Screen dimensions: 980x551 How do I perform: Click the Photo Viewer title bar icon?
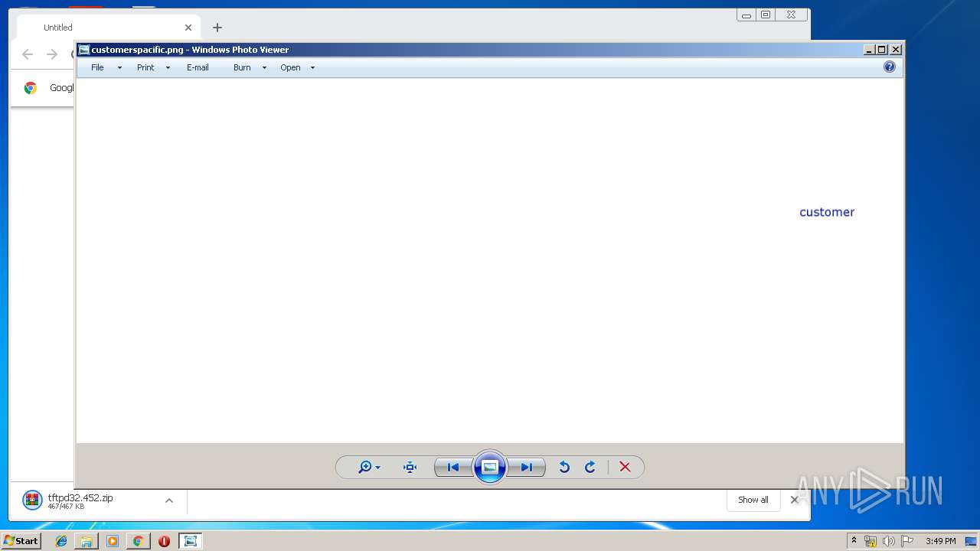[x=84, y=50]
